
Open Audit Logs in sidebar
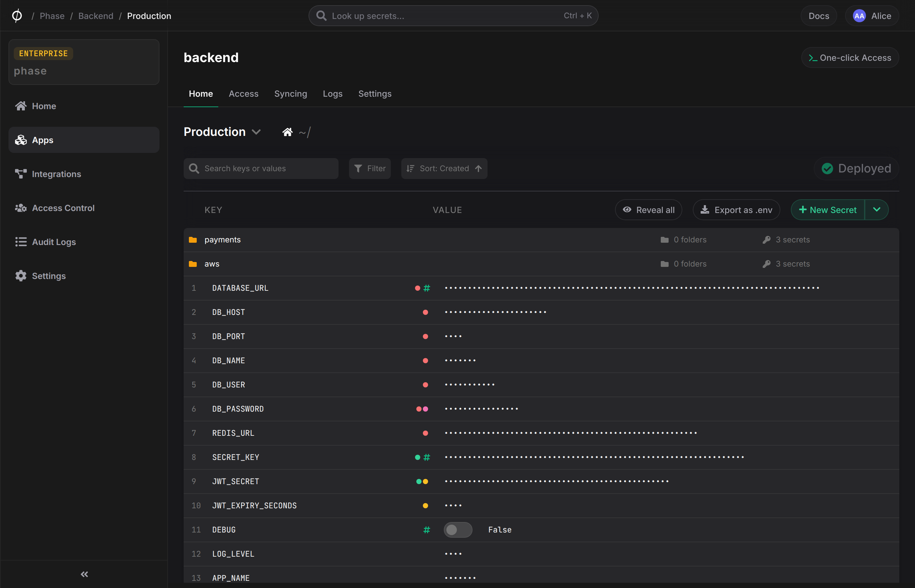click(x=84, y=242)
